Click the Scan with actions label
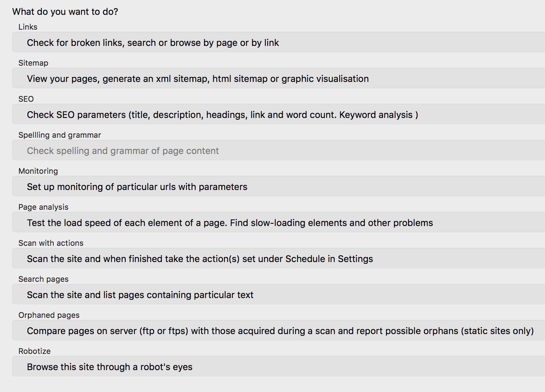 point(51,243)
